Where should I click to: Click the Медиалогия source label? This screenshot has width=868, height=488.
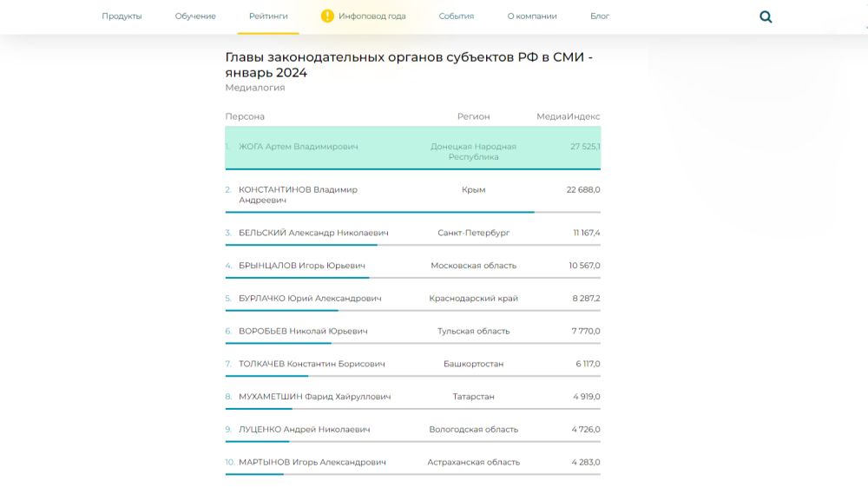click(x=254, y=88)
